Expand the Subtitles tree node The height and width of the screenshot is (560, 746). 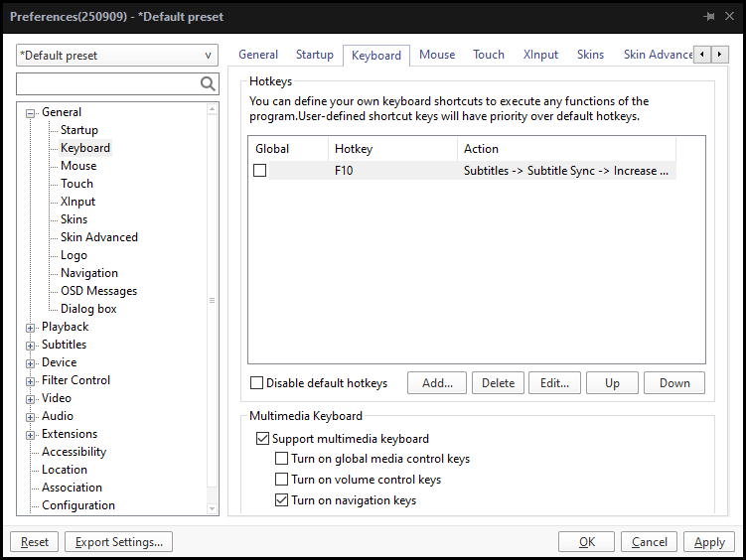[31, 346]
